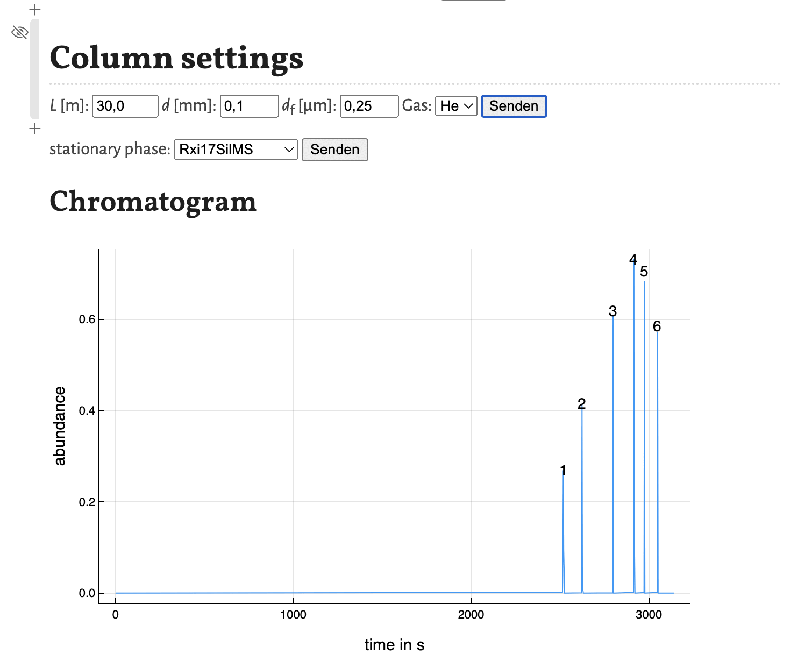Expand the stationary phase Rxi17SilMS dropdown
Image resolution: width=812 pixels, height=668 pixels.
(236, 150)
